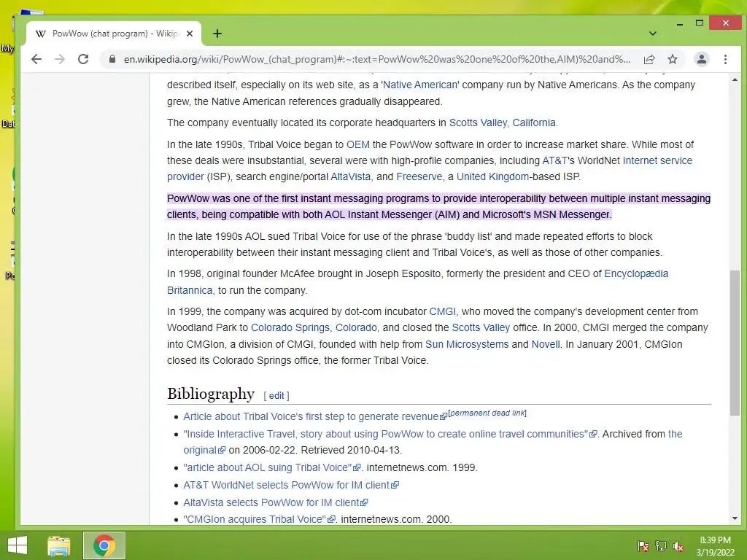This screenshot has width=747, height=560.
Task: Open Windows Start button
Action: click(x=18, y=545)
